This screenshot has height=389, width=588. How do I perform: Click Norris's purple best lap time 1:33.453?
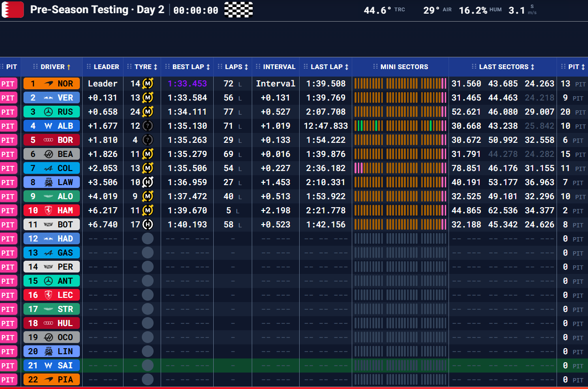pyautogui.click(x=187, y=84)
